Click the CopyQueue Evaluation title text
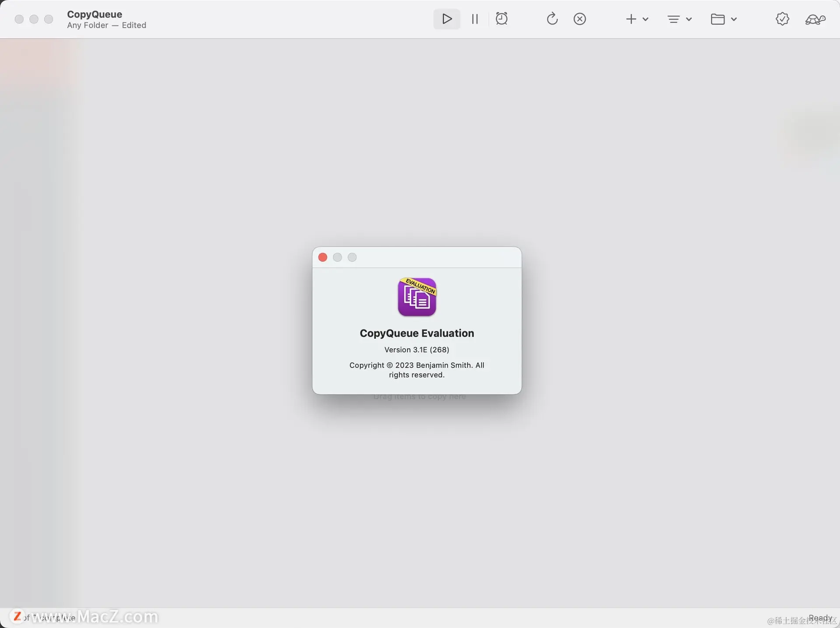Image resolution: width=840 pixels, height=628 pixels. (x=417, y=333)
